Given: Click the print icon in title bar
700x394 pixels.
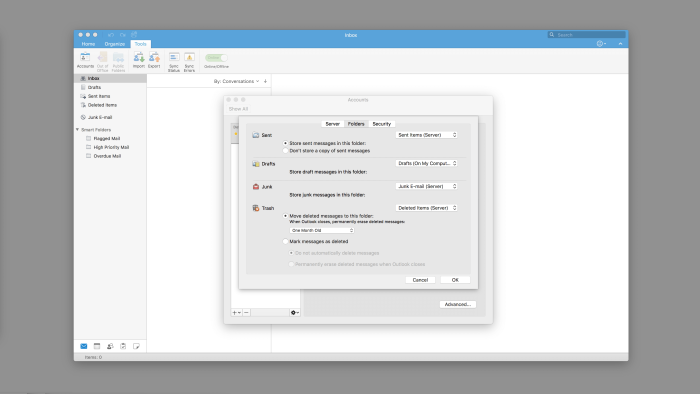Looking at the screenshot, I should 134,35.
